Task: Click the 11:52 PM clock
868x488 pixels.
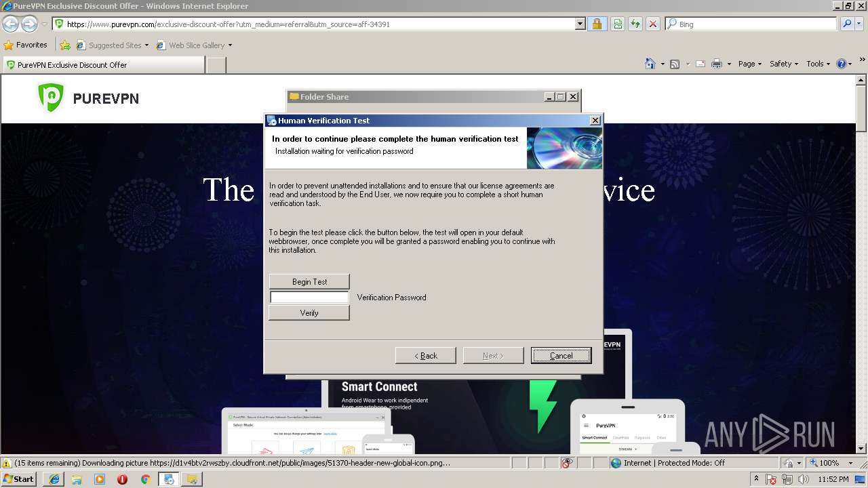Action: click(x=833, y=479)
